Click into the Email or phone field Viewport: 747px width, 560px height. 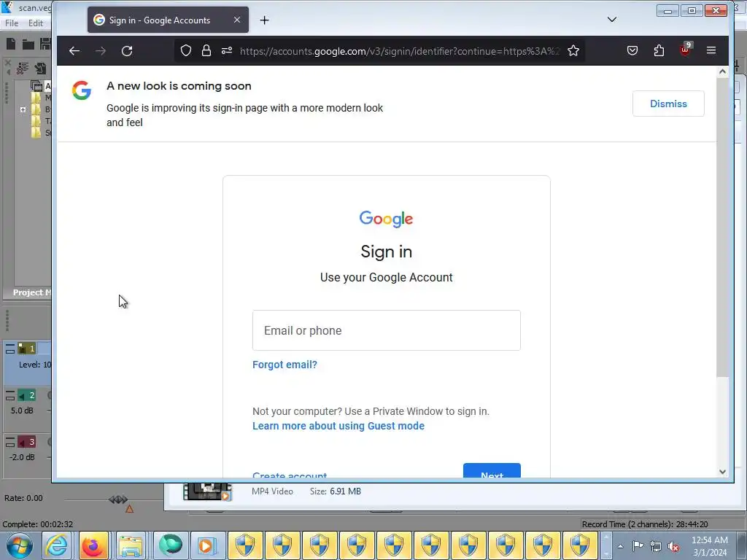[x=387, y=330]
